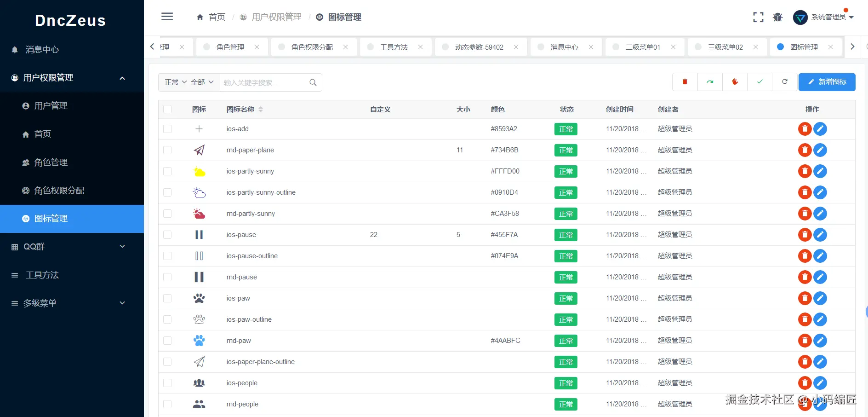This screenshot has width=868, height=417.
Task: Check the md-paper-plane row checkbox
Action: click(x=167, y=150)
